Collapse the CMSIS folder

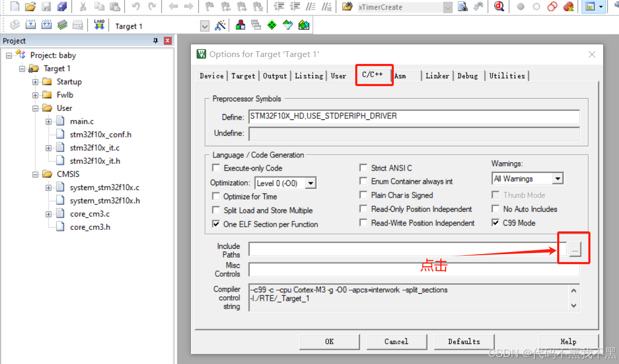click(35, 174)
